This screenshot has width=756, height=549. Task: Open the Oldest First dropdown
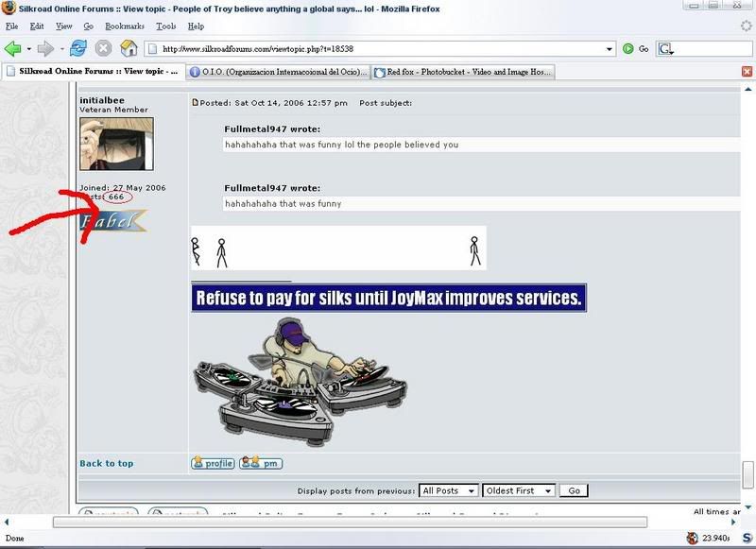(518, 490)
